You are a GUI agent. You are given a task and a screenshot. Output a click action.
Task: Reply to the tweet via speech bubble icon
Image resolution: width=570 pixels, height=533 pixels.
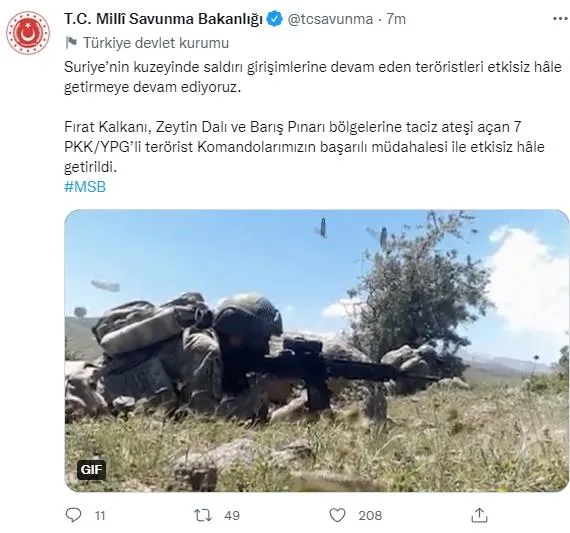[x=73, y=515]
